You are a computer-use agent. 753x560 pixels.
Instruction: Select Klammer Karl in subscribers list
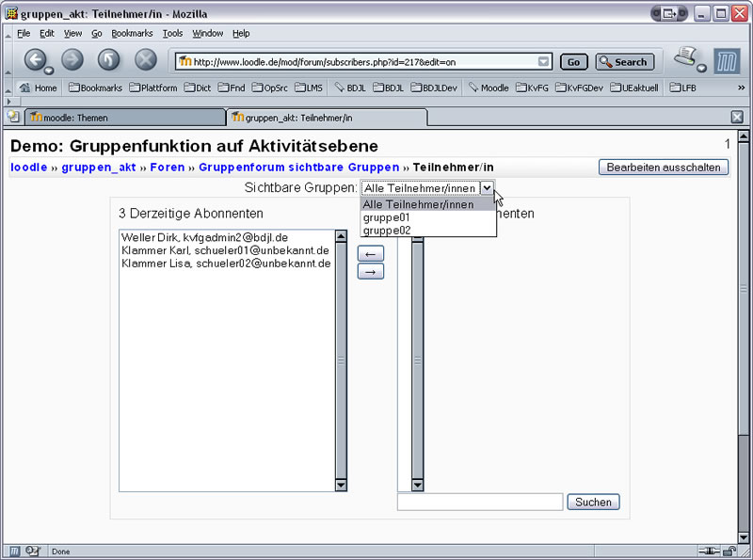[224, 250]
